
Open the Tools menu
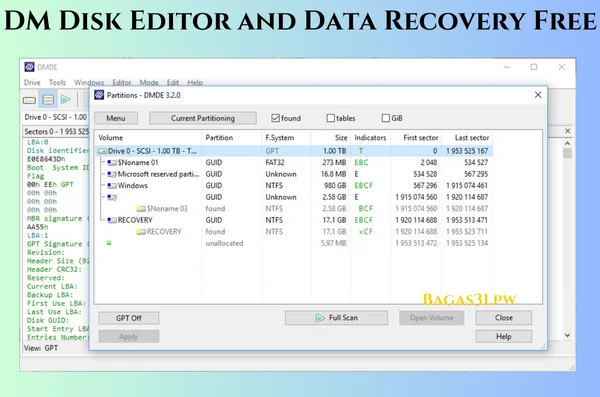57,82
